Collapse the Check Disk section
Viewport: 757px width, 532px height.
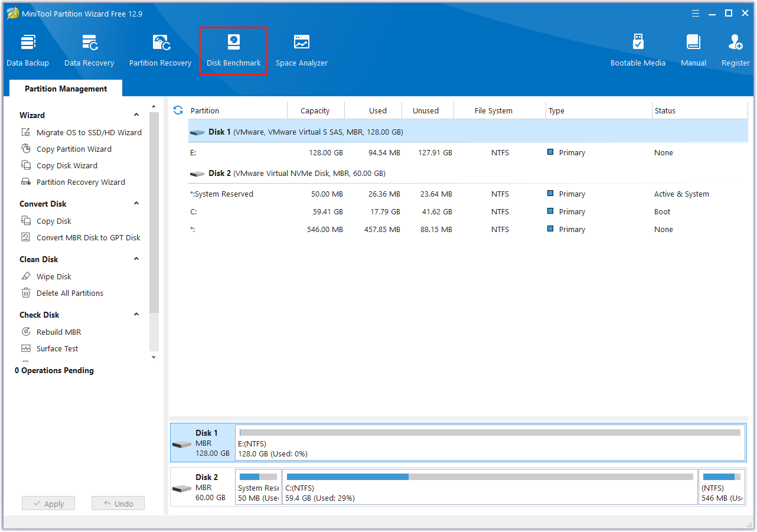(x=136, y=314)
